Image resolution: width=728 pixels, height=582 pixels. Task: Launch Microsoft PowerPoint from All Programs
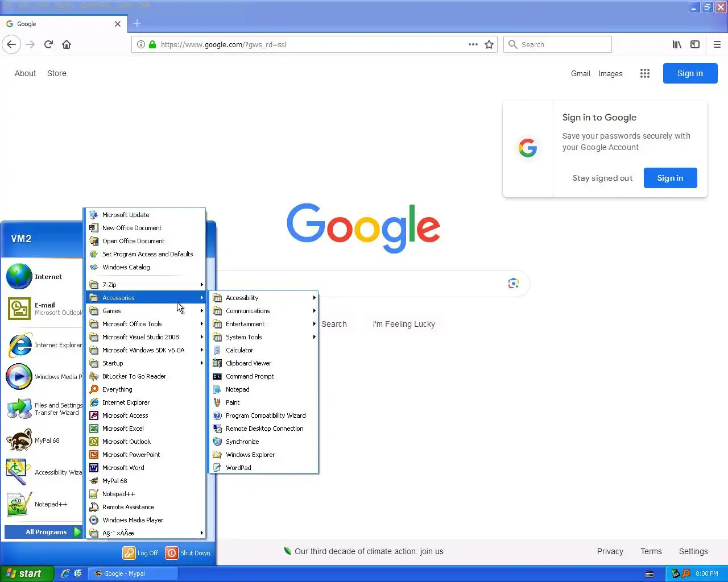pos(146,455)
